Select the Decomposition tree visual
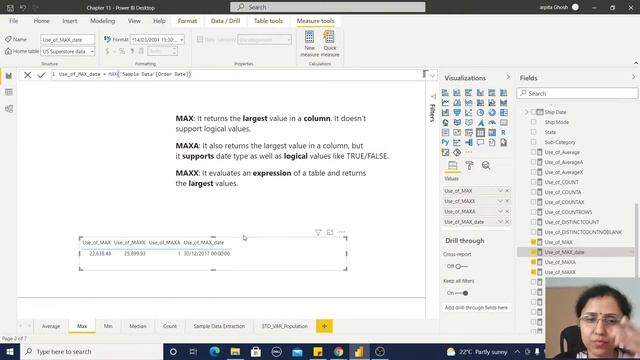 pyautogui.click(x=469, y=142)
